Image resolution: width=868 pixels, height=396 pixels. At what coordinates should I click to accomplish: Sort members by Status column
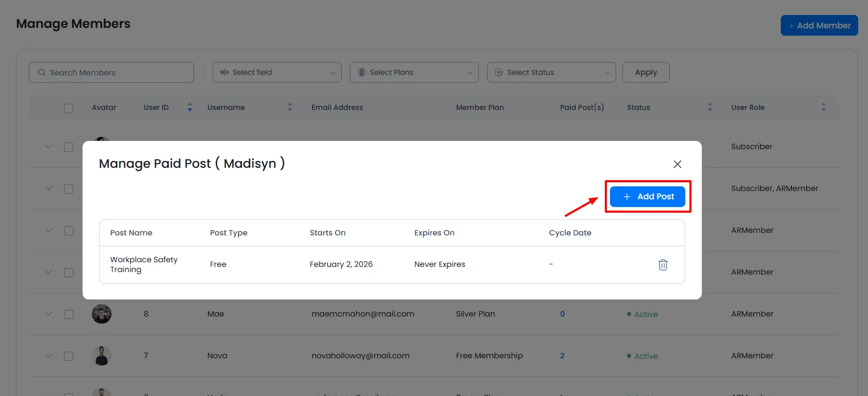pyautogui.click(x=710, y=107)
